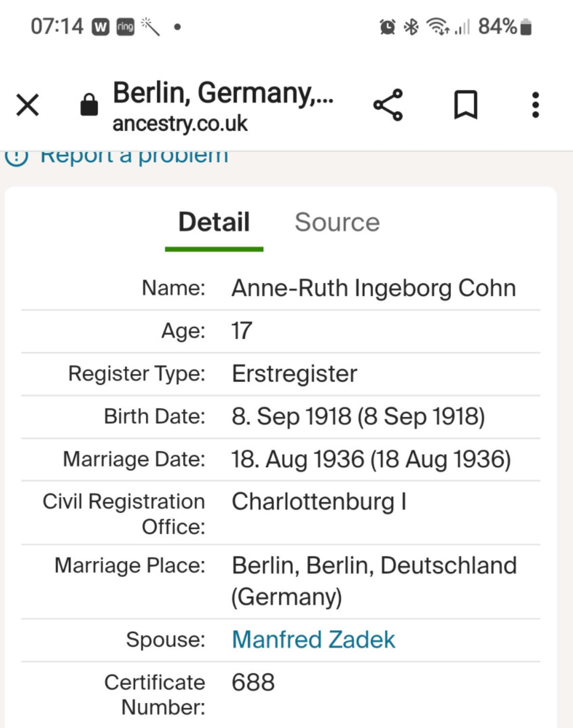Tap the padlock site security icon

pos(89,105)
